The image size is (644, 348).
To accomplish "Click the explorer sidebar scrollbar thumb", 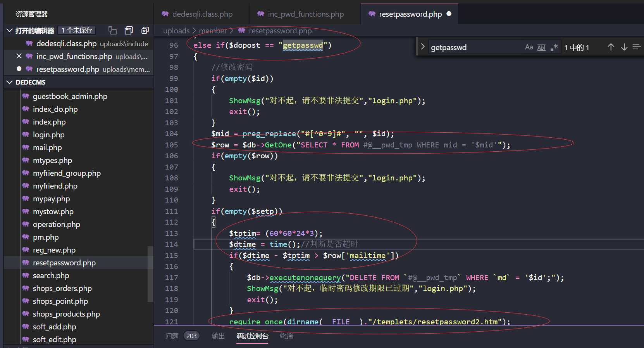I will [x=151, y=274].
